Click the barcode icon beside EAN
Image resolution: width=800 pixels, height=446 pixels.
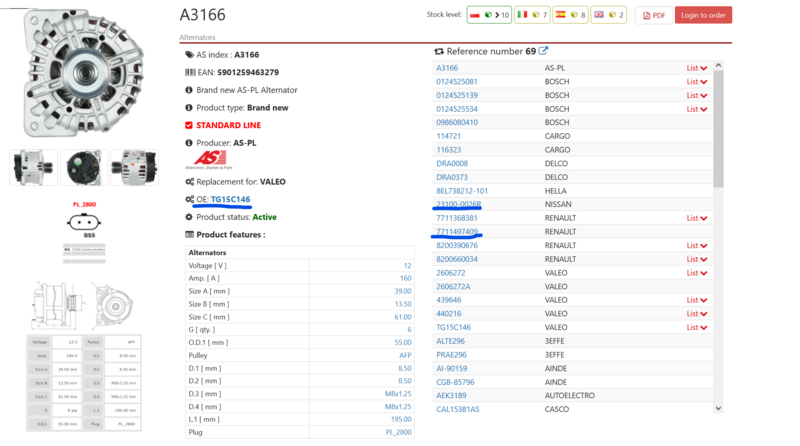point(190,72)
